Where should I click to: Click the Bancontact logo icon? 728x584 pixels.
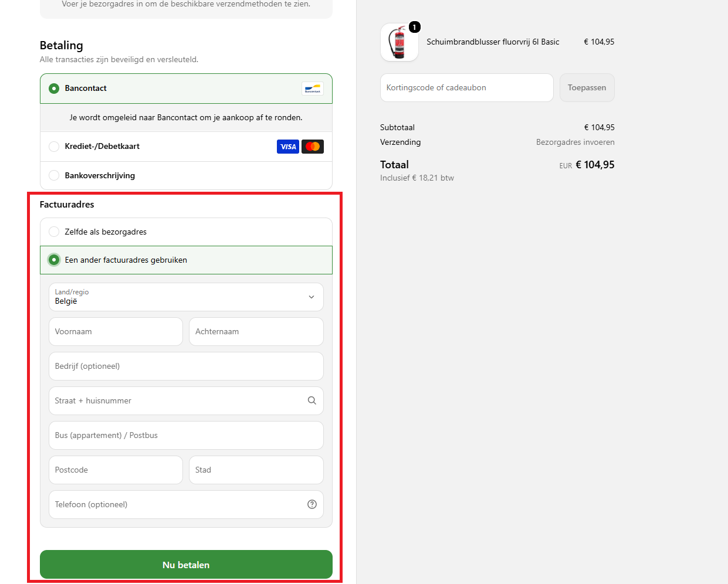(312, 89)
